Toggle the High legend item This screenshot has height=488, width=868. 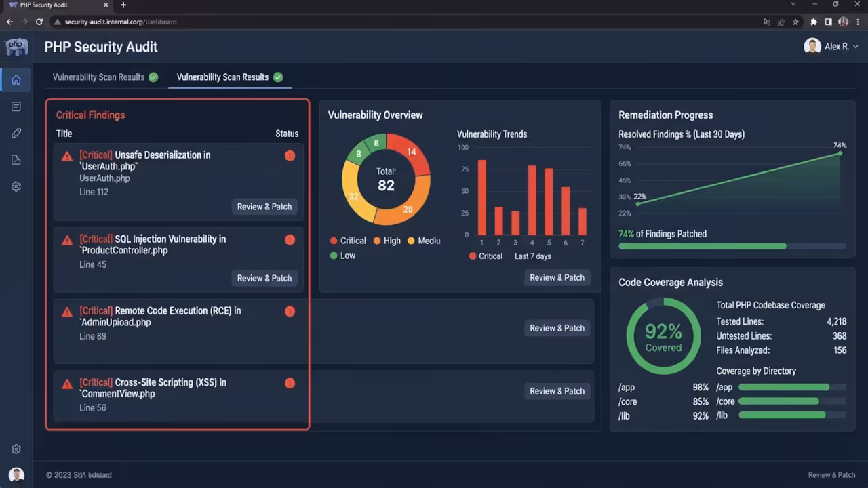click(x=387, y=241)
